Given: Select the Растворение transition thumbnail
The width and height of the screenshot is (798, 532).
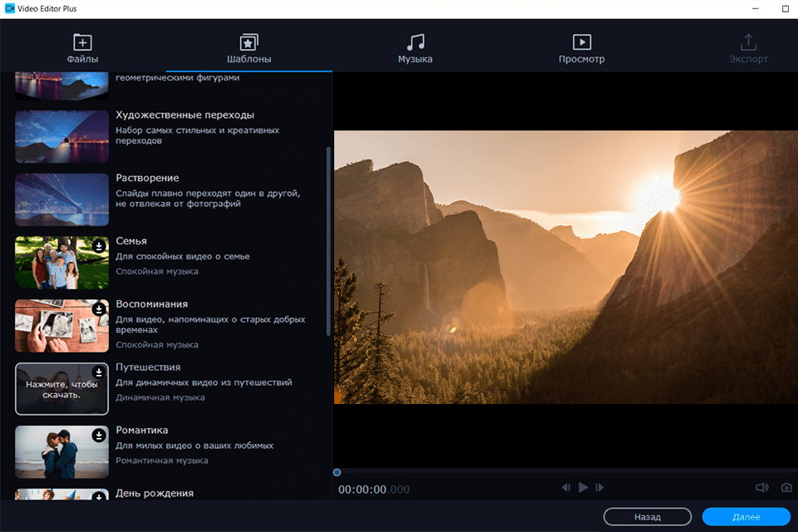Looking at the screenshot, I should tap(62, 199).
